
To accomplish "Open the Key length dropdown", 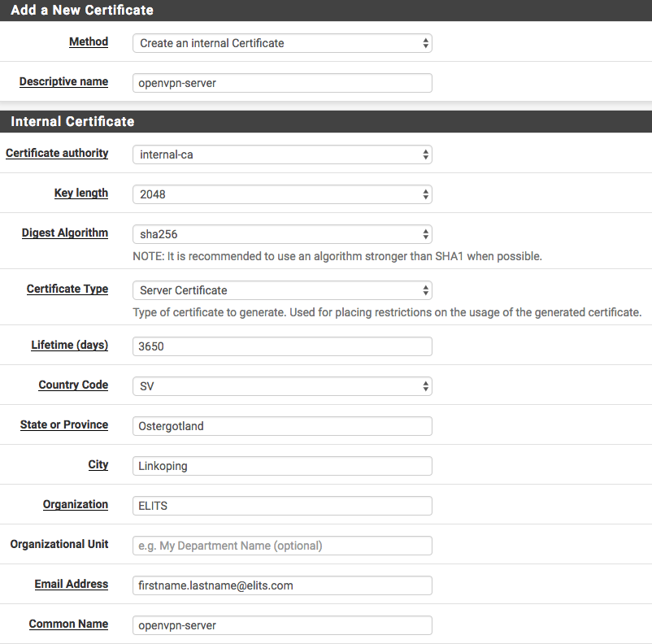I will tap(282, 194).
